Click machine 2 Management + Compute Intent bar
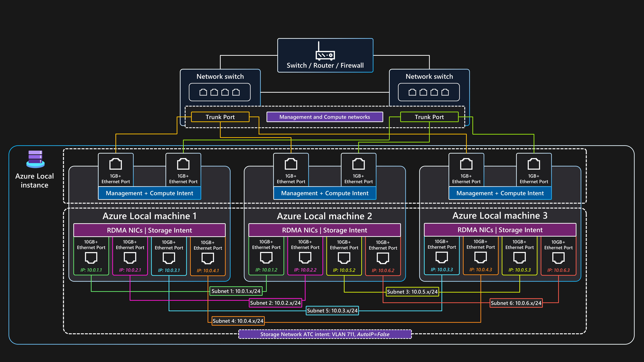Image resolution: width=644 pixels, height=362 pixels. point(325,193)
